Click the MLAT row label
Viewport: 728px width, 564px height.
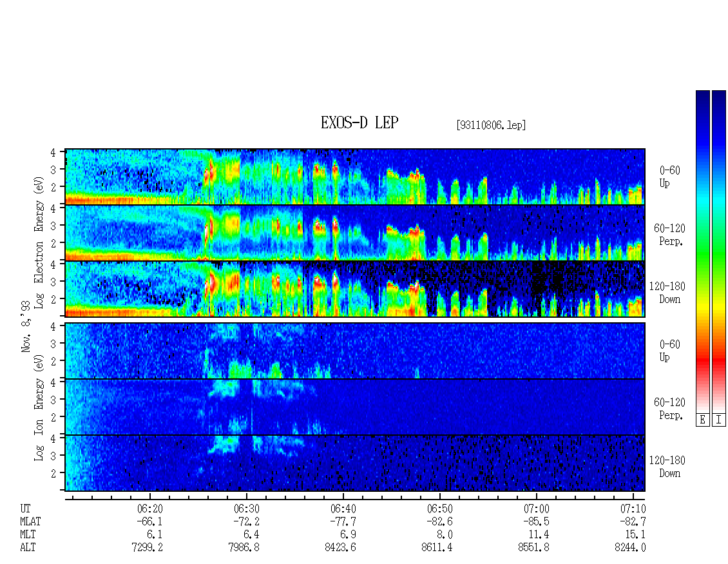(30, 521)
